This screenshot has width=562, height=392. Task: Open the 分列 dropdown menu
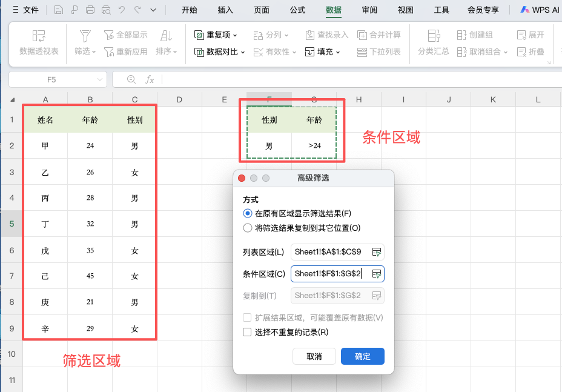coord(273,35)
